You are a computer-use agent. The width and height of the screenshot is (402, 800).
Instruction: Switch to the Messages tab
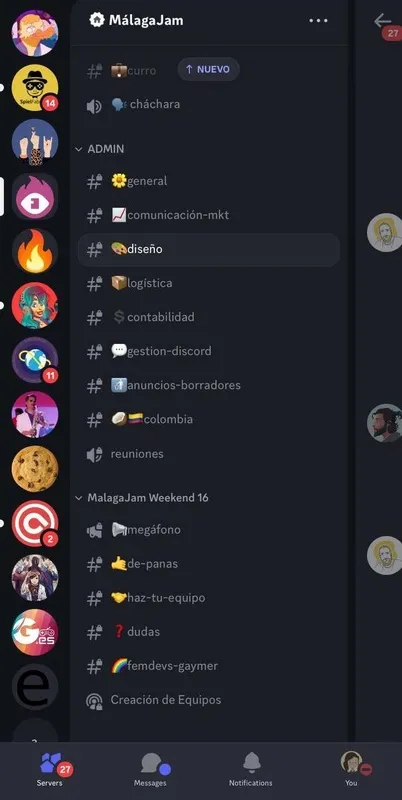(x=150, y=770)
